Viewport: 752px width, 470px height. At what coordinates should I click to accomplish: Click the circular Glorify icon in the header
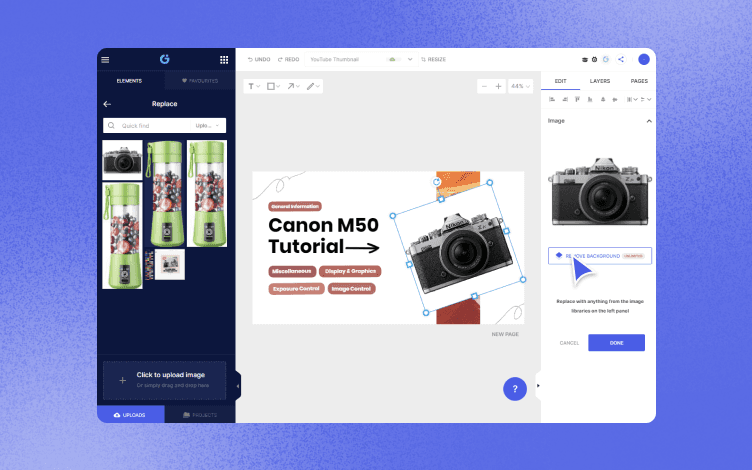[x=606, y=59]
